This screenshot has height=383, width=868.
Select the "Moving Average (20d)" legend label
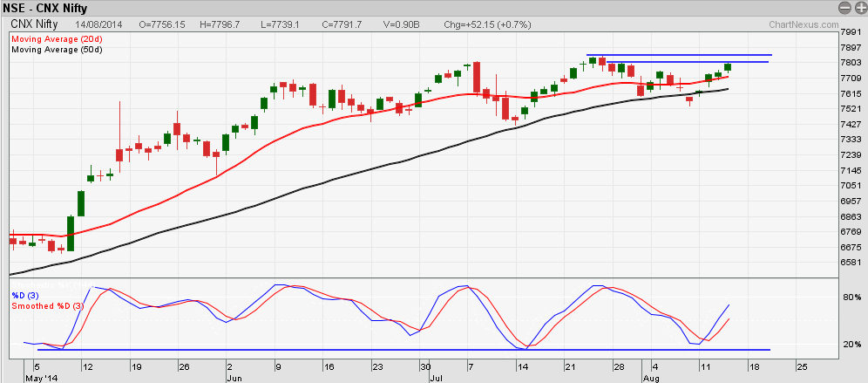[x=57, y=39]
